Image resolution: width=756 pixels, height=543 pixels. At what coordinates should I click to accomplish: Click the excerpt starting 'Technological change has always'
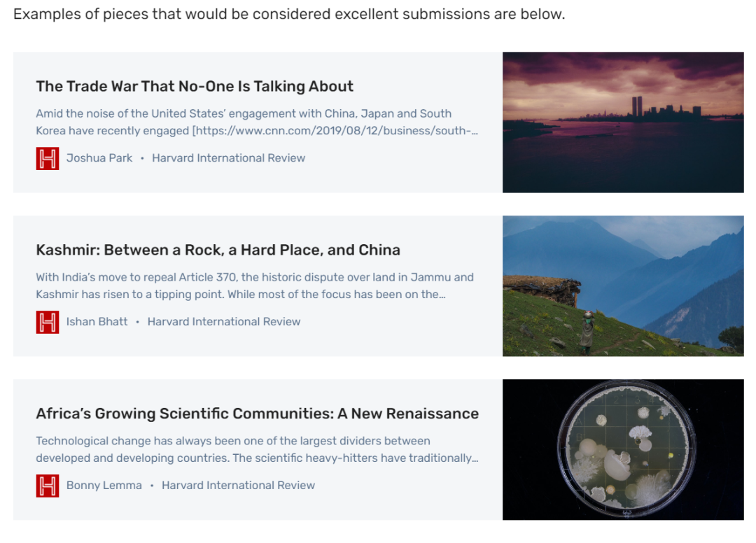[256, 449]
